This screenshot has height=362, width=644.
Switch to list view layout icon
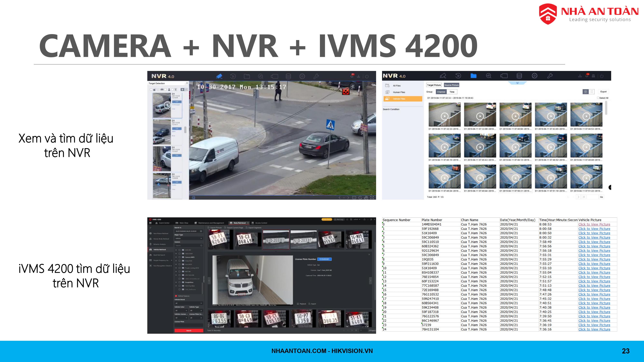(x=592, y=92)
